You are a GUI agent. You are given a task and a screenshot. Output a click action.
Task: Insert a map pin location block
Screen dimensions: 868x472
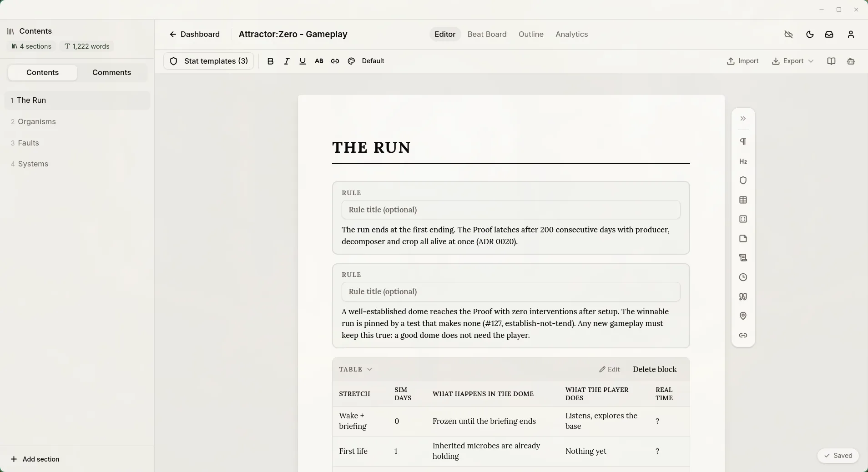point(743,316)
